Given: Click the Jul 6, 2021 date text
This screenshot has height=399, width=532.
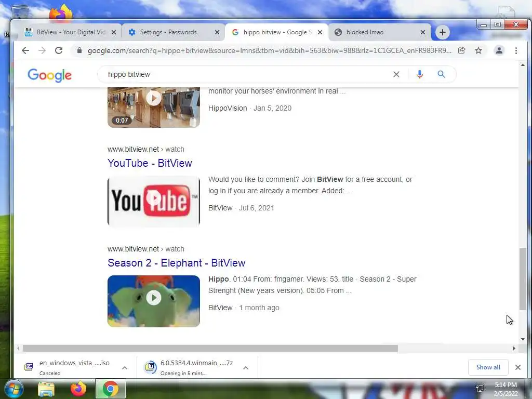Looking at the screenshot, I should (257, 208).
